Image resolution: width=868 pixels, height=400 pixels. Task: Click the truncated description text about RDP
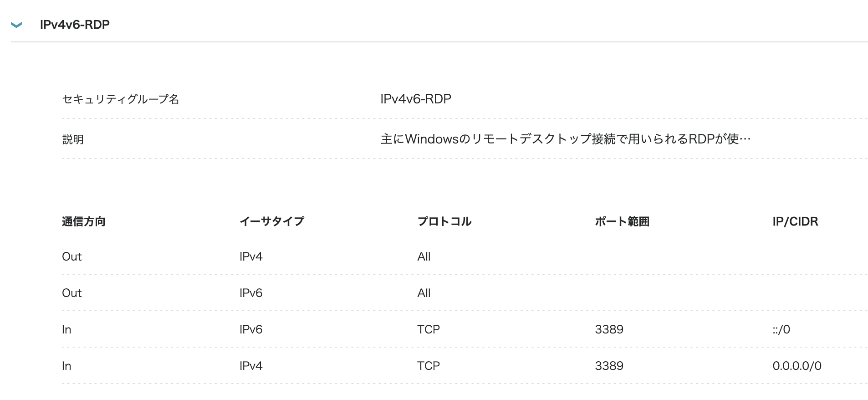(x=565, y=139)
